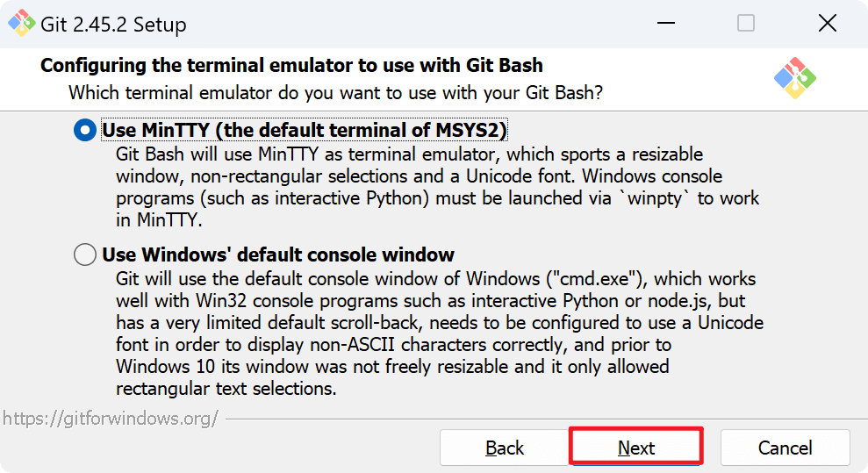Go to the next setup step

click(x=636, y=448)
